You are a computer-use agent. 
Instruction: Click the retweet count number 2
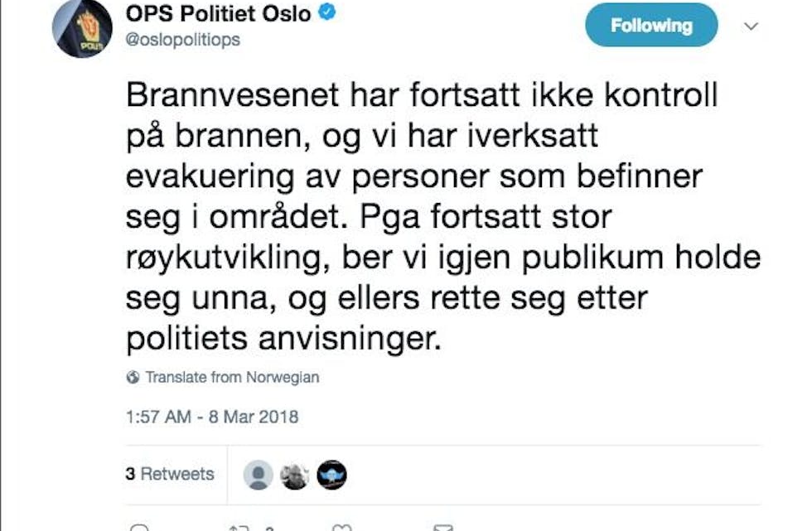(x=269, y=527)
